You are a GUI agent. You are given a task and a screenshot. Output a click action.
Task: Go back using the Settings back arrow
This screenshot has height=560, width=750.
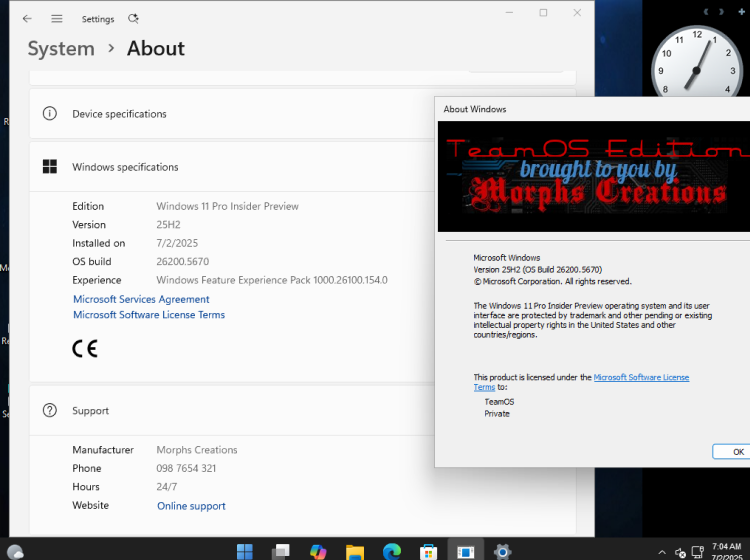tap(27, 19)
